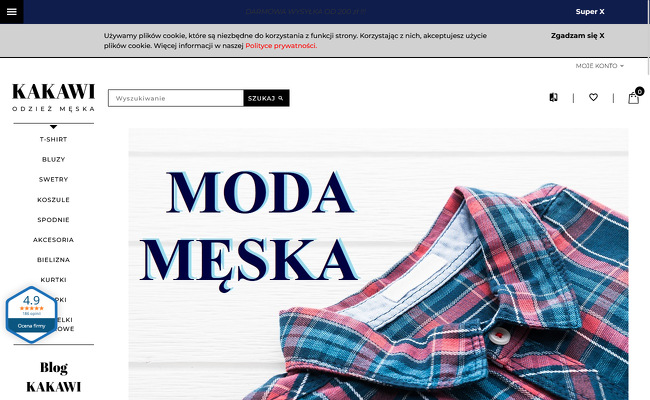Collapse the category menu arrow under logo
This screenshot has width=650, height=400.
click(53, 127)
